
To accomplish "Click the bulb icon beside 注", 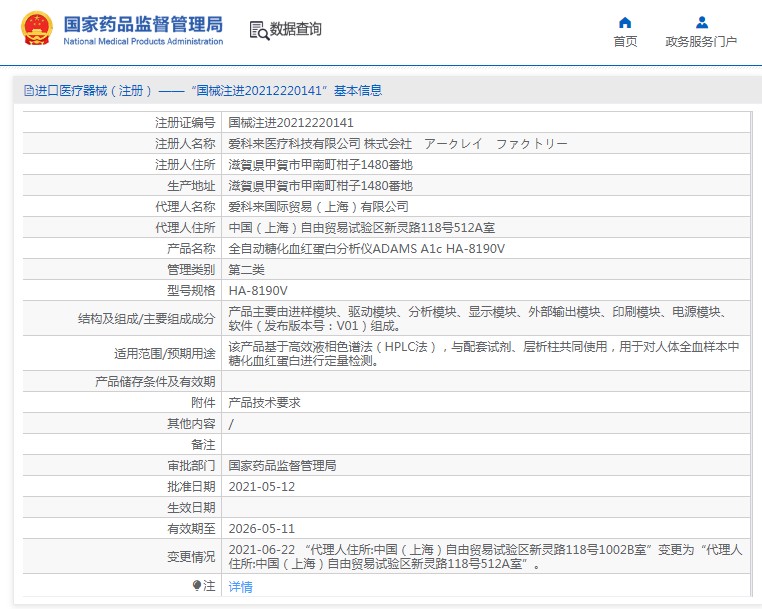I will tap(196, 585).
